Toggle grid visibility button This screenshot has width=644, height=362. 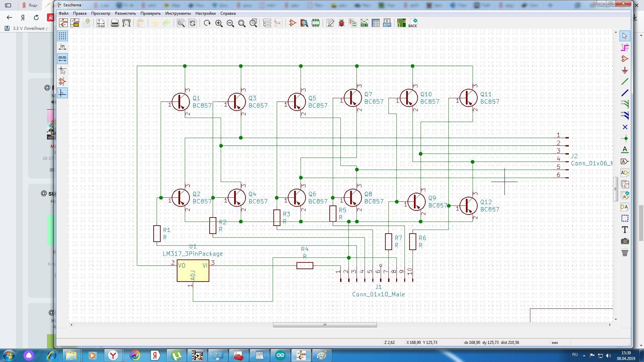pyautogui.click(x=62, y=36)
